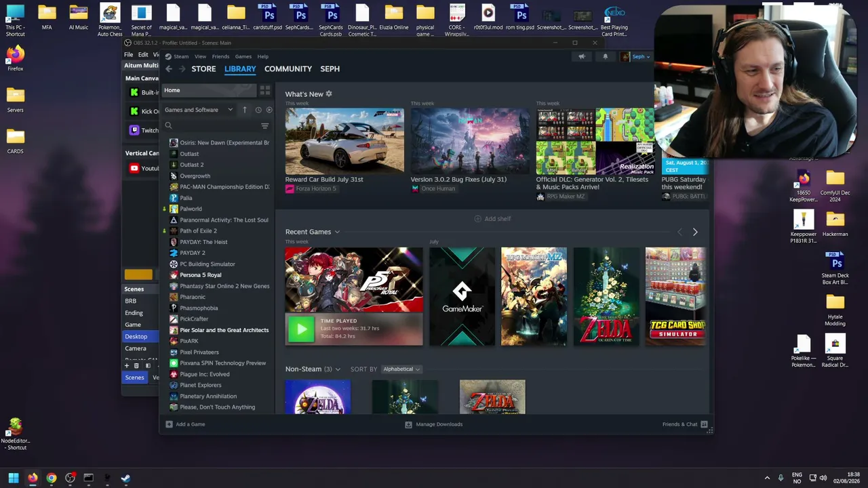Expand the Seph account dropdown
The width and height of the screenshot is (868, 488).
point(636,57)
